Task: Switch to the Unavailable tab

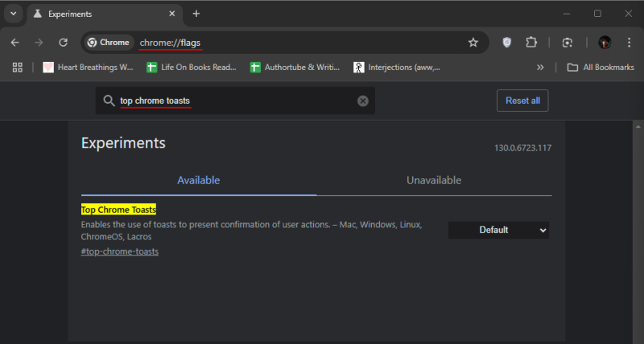Action: (434, 180)
